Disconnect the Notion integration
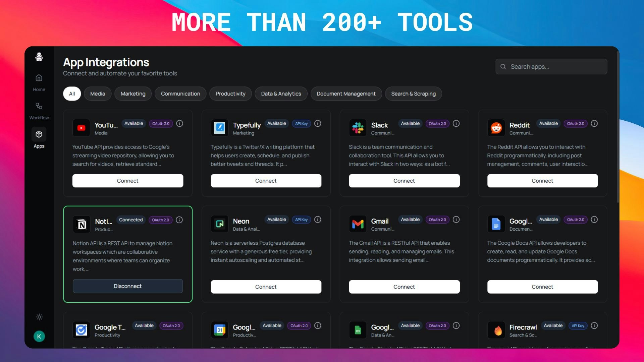This screenshot has height=362, width=644. tap(128, 286)
